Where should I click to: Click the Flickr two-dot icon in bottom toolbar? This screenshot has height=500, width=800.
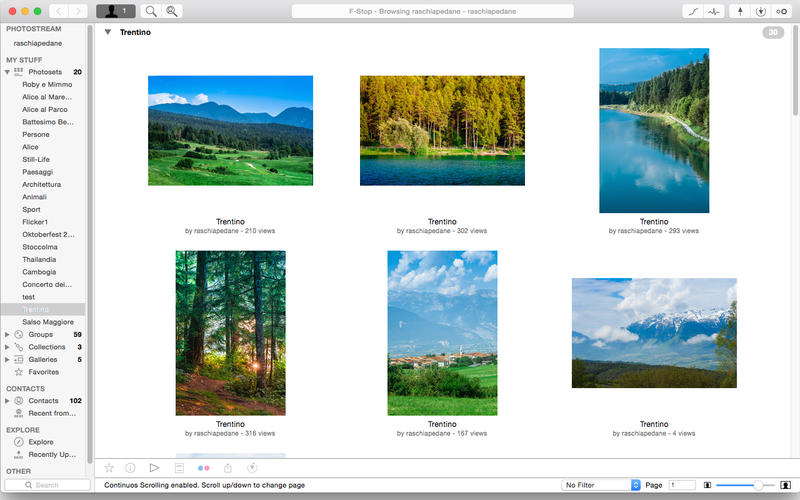[x=204, y=467]
